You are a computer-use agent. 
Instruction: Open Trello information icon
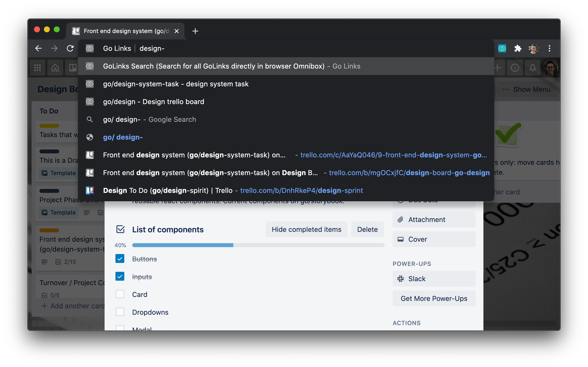(x=515, y=68)
